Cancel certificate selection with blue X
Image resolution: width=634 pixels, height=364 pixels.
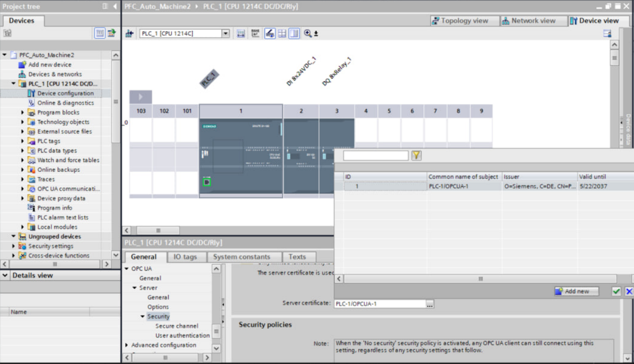coord(629,291)
